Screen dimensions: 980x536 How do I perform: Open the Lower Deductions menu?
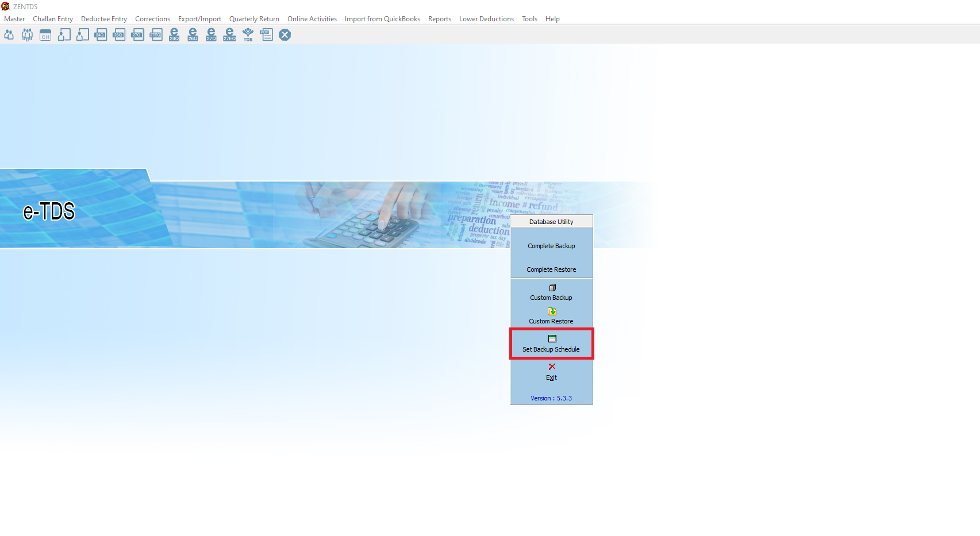[x=486, y=19]
